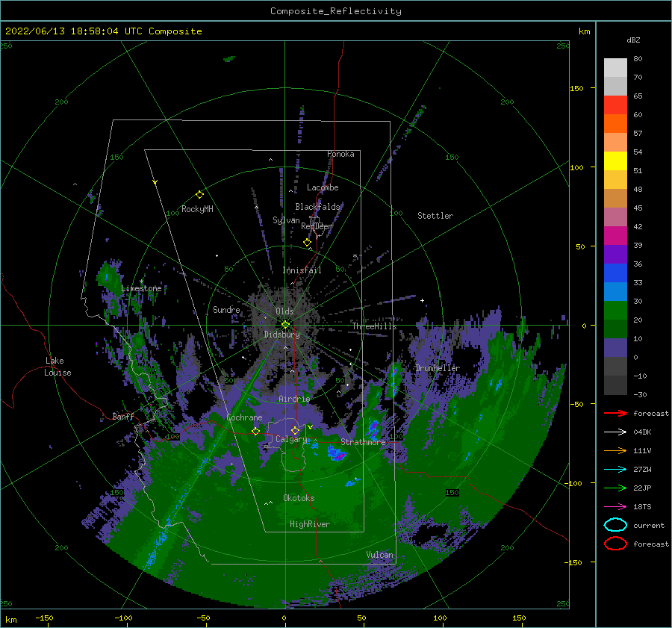Click the RockyMH label
The width and height of the screenshot is (672, 628).
[197, 209]
